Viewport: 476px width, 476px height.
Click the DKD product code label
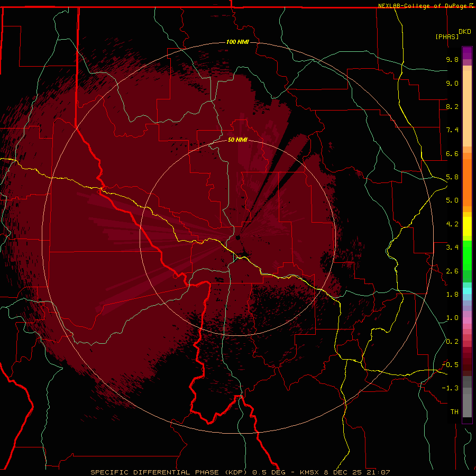[464, 32]
